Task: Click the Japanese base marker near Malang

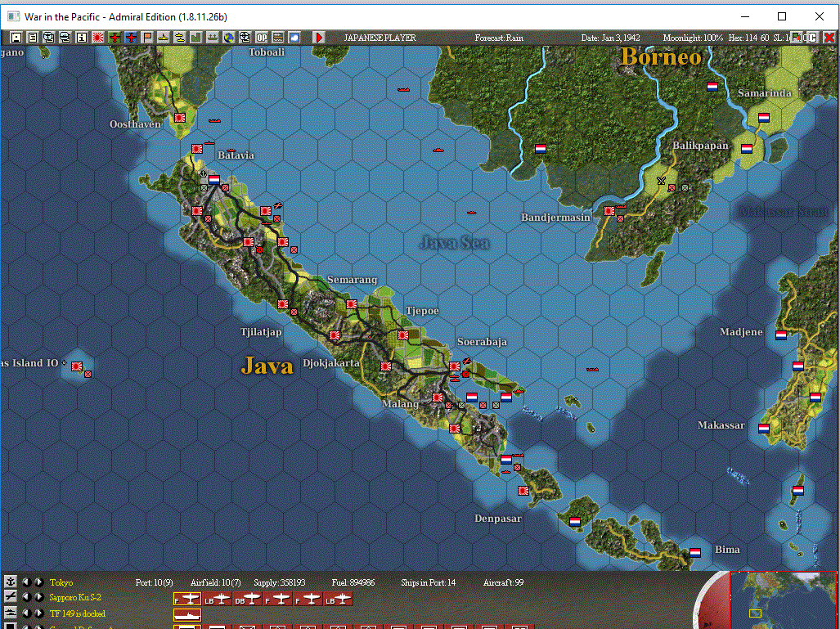Action: (x=438, y=397)
